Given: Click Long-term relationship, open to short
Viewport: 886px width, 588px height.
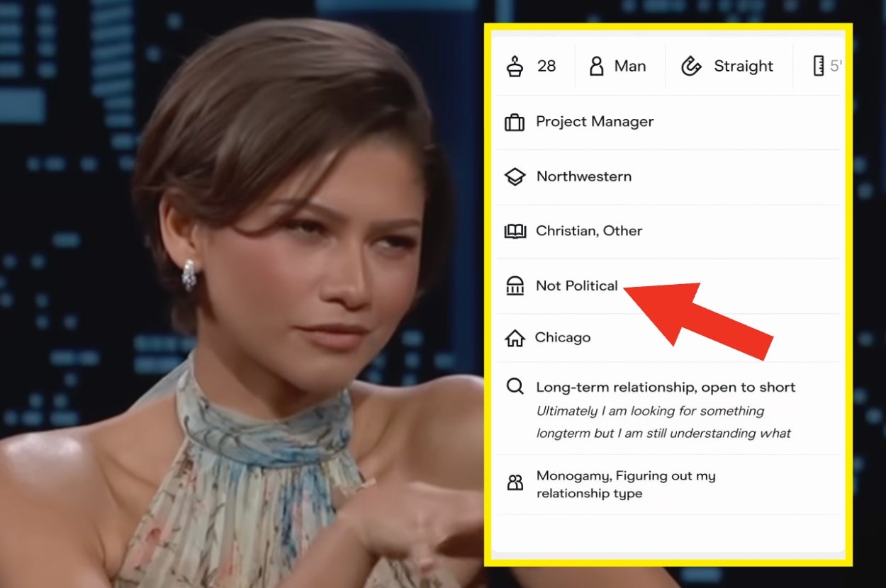Looking at the screenshot, I should [x=666, y=388].
